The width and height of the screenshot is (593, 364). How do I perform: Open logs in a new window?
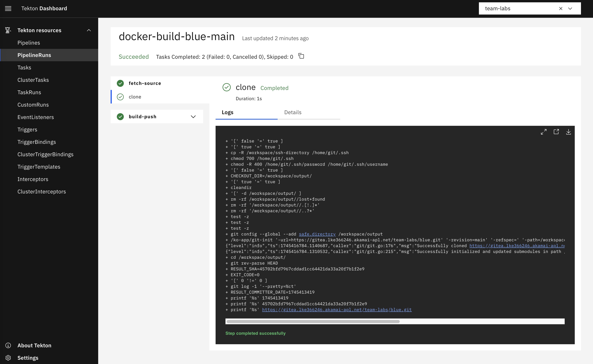[x=556, y=132]
